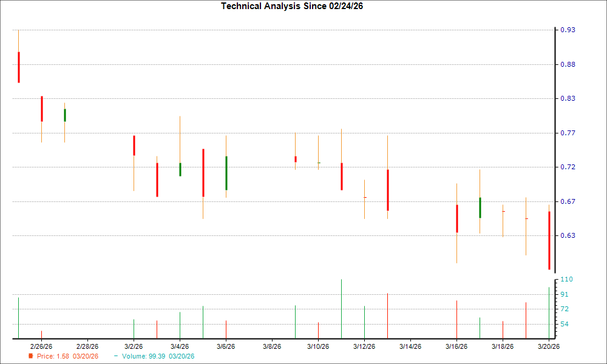Select the tall red candlestick on 2/24
Screen dimensions: 607x364
coord(18,67)
